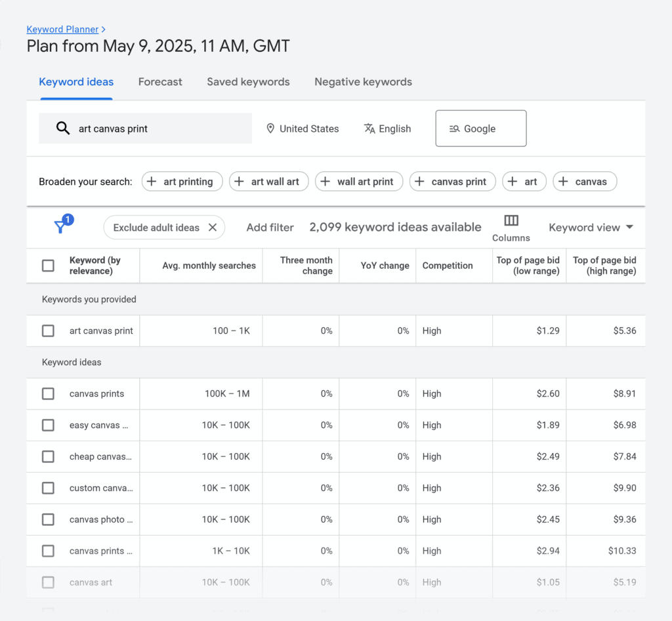Switch to the Forecast tab
The width and height of the screenshot is (672, 621).
(x=160, y=82)
